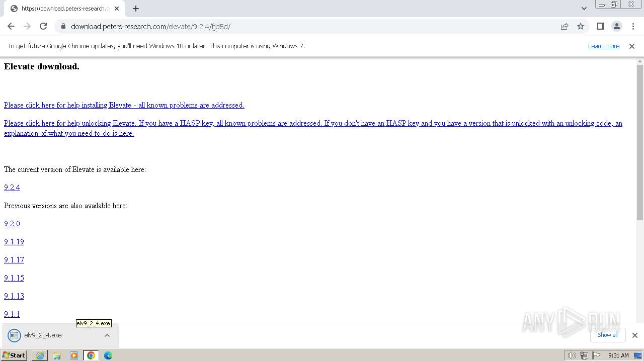The height and width of the screenshot is (362, 644).
Task: Open the help installing Elevate link
Action: (x=124, y=105)
